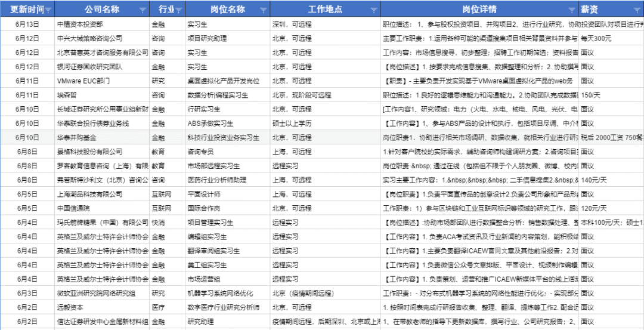Click the 北京，现阶段可远程 location cell
The image size is (644, 330).
point(326,95)
